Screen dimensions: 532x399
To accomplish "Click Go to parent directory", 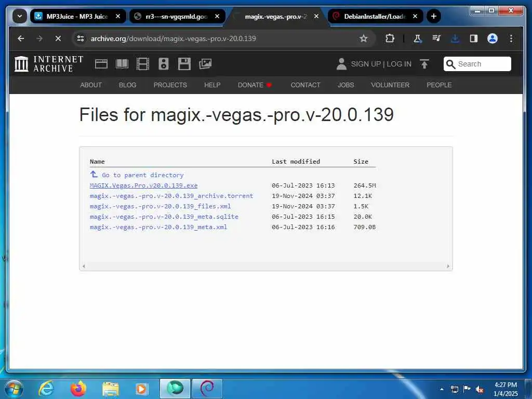I will (x=137, y=175).
